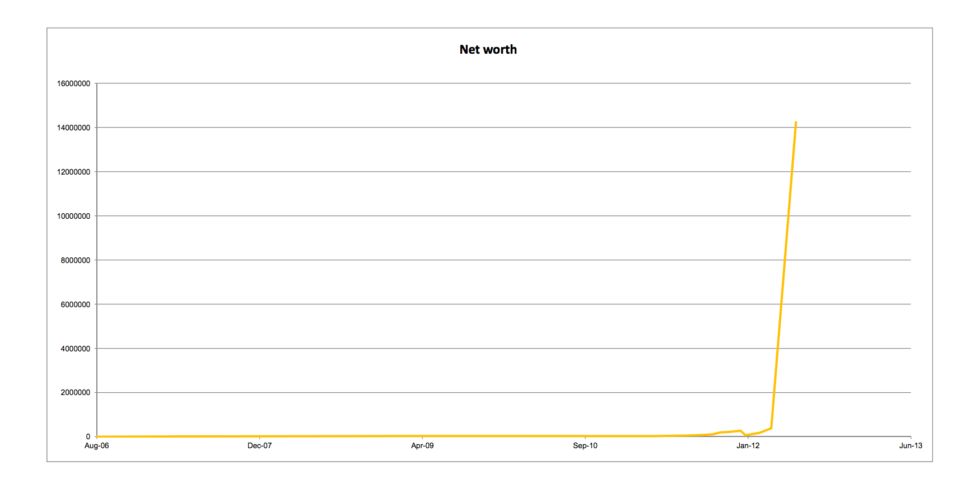Select the 14000000 y-axis label
The width and height of the screenshot is (980, 498).
tap(73, 128)
